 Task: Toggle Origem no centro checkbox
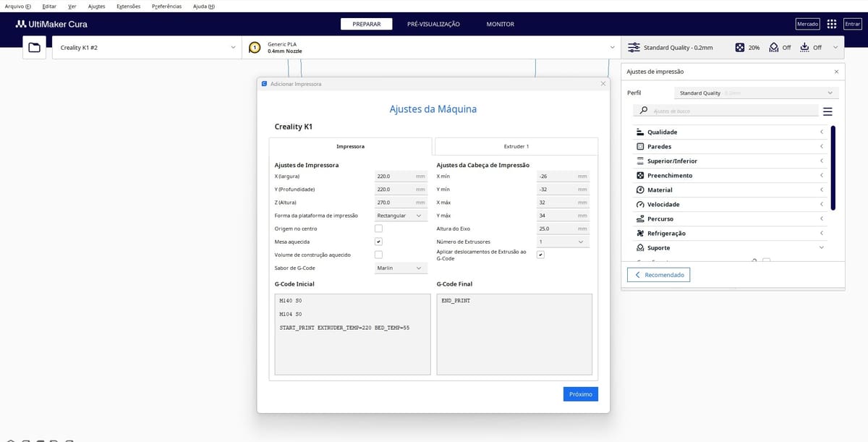click(378, 229)
